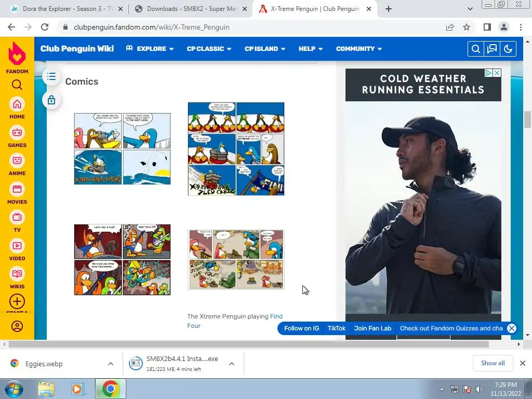Open Fandom sidebar search icon

tap(17, 85)
